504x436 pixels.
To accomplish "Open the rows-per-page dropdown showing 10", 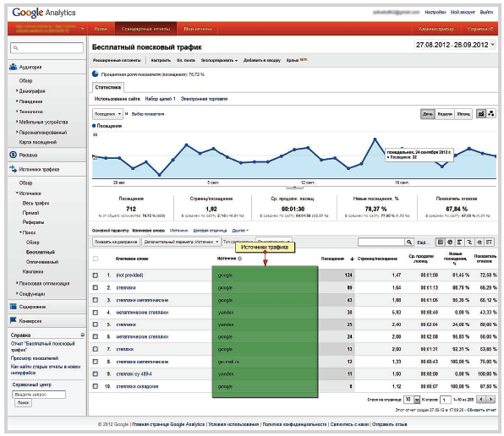I will pyautogui.click(x=412, y=400).
